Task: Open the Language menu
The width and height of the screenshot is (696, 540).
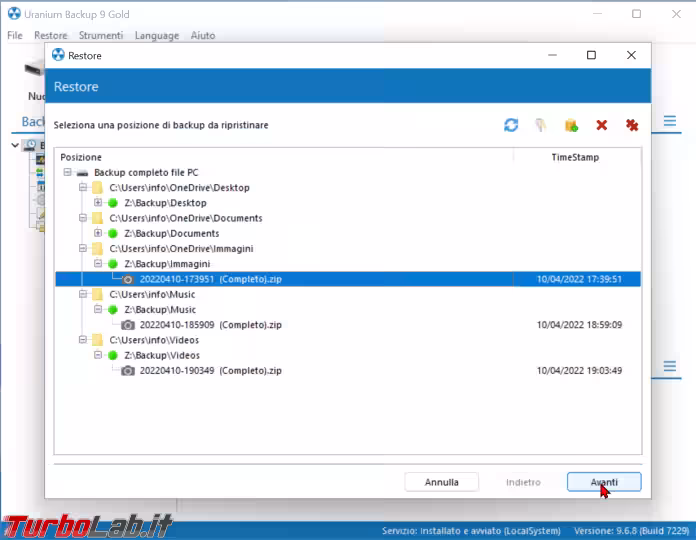Action: 157,35
